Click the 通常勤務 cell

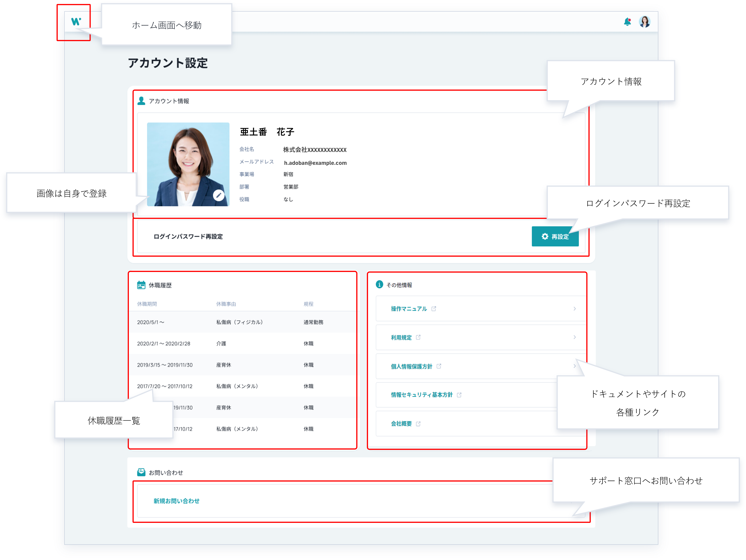pos(313,322)
